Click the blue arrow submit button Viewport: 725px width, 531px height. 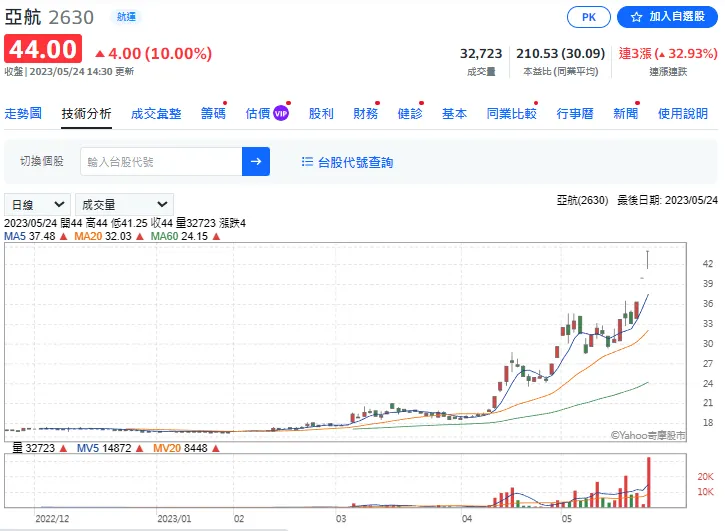(x=256, y=161)
